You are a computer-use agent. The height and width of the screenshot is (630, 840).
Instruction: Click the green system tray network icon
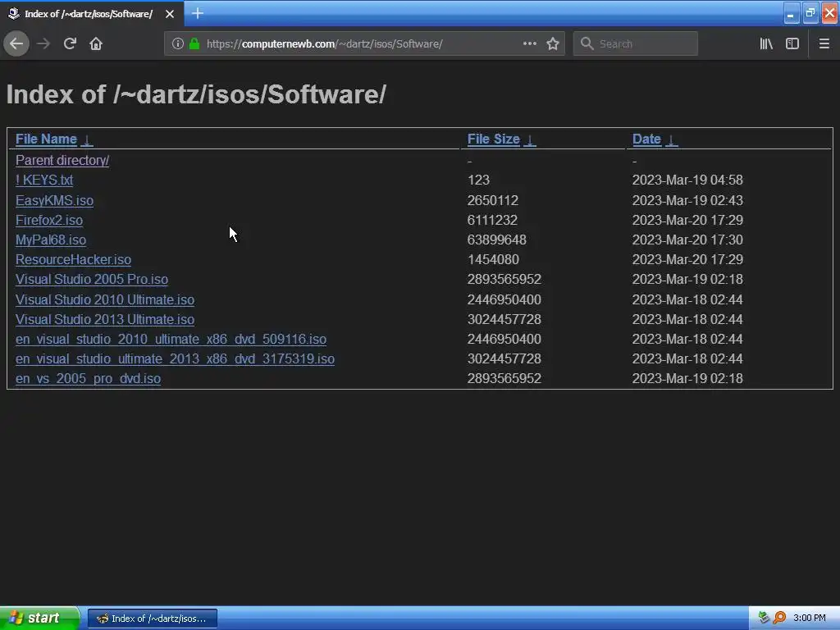tap(764, 618)
